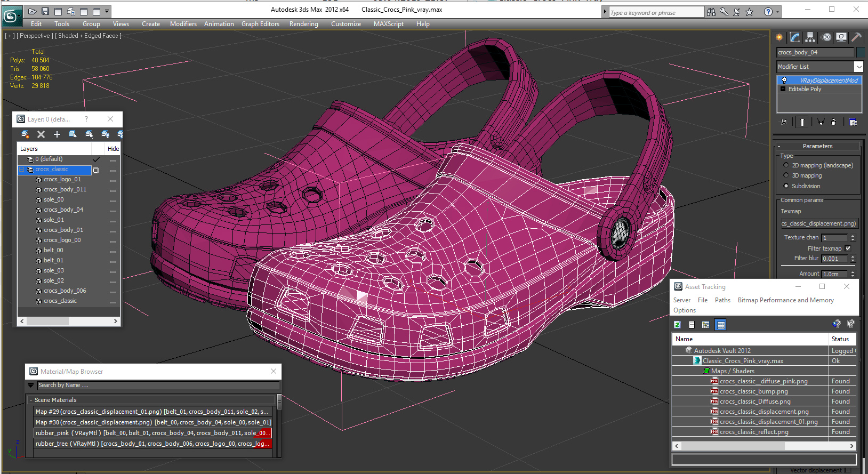
Task: Toggle hide state of belt_00 layer row
Action: (x=113, y=251)
